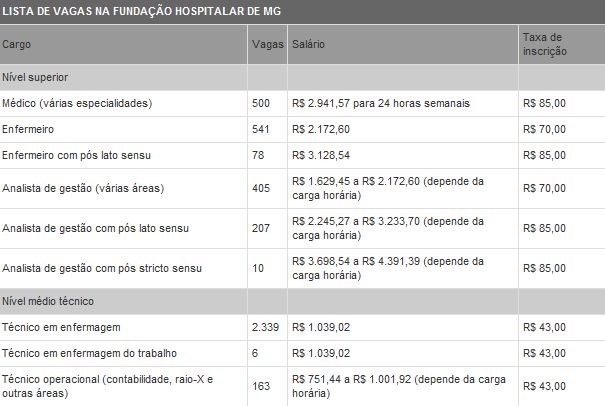Image resolution: width=605 pixels, height=406 pixels.
Task: Click the table title Lista de Vagas
Action: pyautogui.click(x=142, y=11)
